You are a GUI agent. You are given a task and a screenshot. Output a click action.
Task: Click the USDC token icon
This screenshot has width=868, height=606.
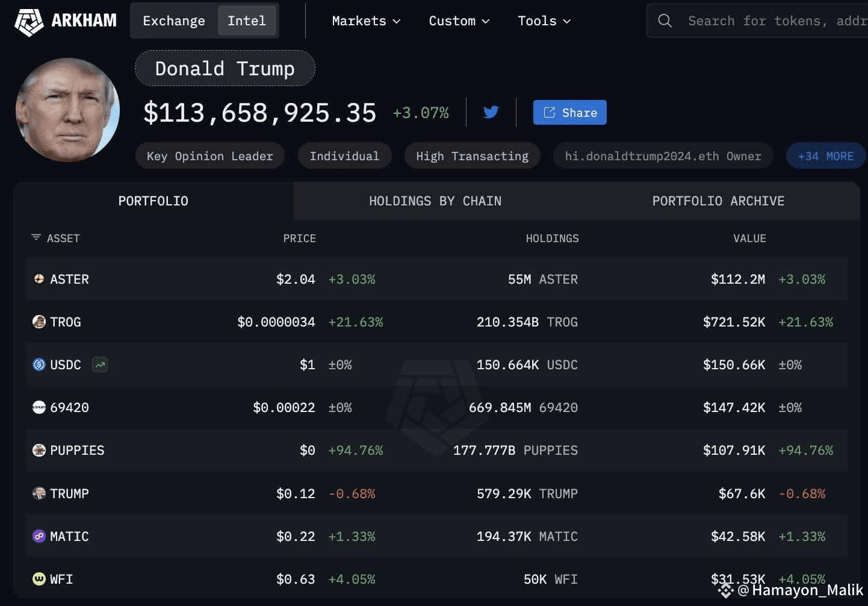tap(39, 364)
